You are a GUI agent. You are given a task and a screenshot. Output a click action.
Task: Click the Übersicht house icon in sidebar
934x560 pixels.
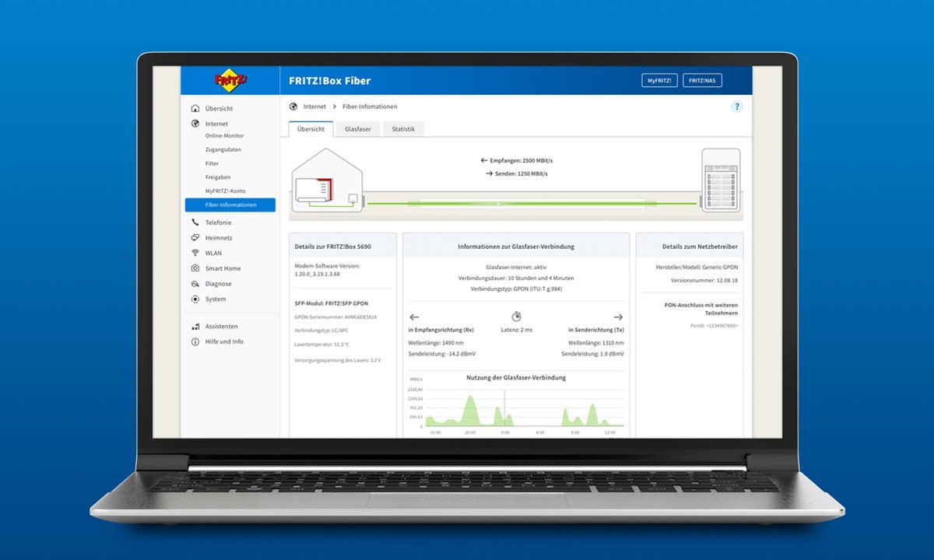pyautogui.click(x=195, y=109)
